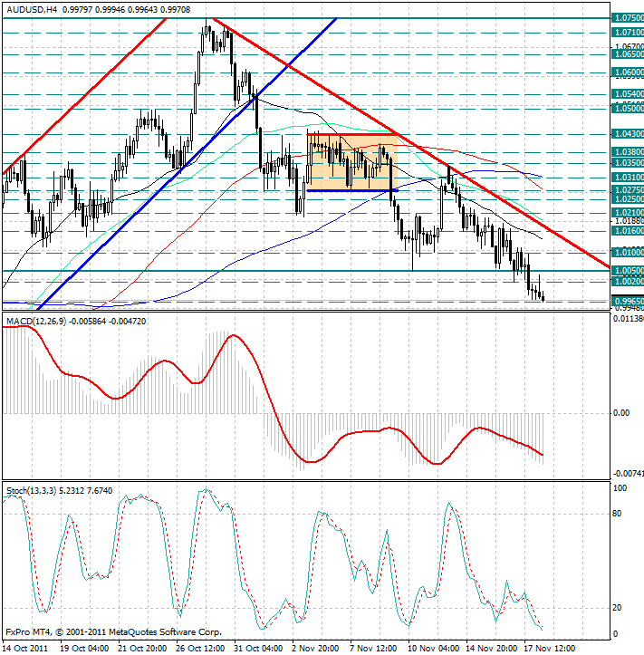The image size is (644, 655).
Task: Select the red resistance line atop rectangle
Action: click(x=353, y=134)
